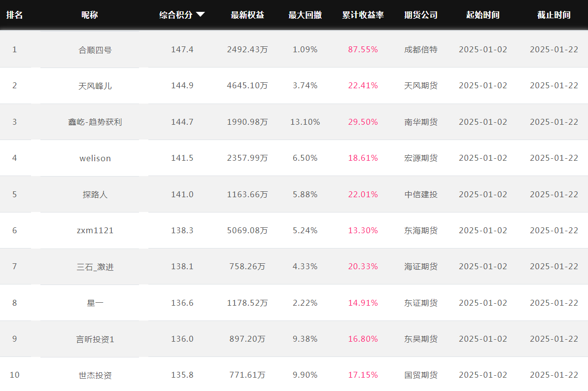This screenshot has width=588, height=391.
Task: Select the score value 141.5
Action: (182, 158)
